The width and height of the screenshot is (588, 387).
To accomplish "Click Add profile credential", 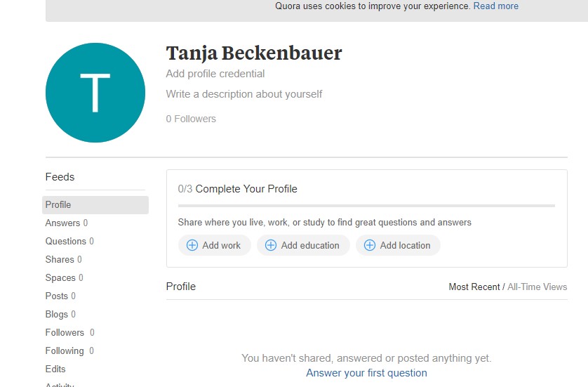I will coord(215,74).
